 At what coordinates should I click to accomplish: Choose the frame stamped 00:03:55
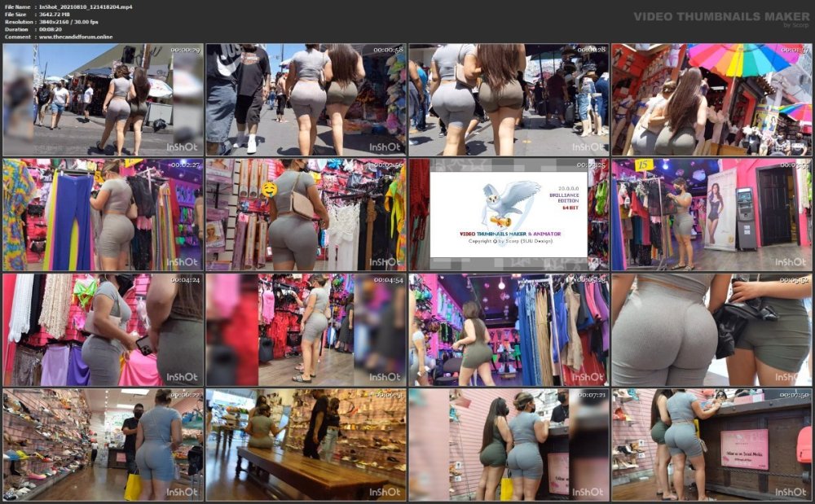click(711, 215)
